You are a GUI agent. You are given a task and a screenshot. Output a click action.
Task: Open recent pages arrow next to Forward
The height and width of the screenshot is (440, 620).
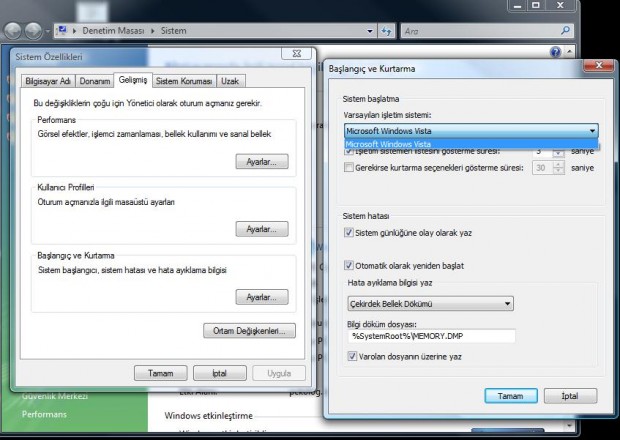coord(47,31)
